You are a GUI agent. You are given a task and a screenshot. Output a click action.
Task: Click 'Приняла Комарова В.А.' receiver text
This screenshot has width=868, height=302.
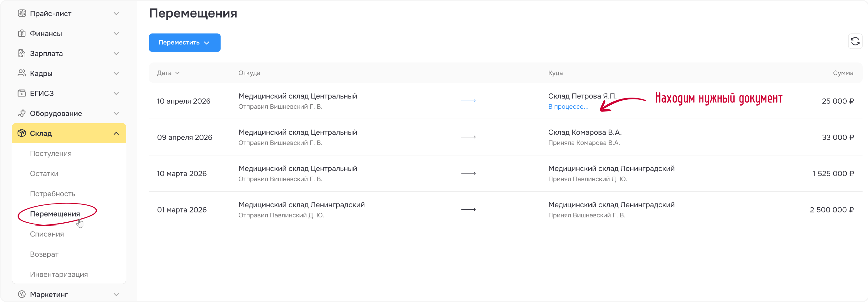pos(584,143)
